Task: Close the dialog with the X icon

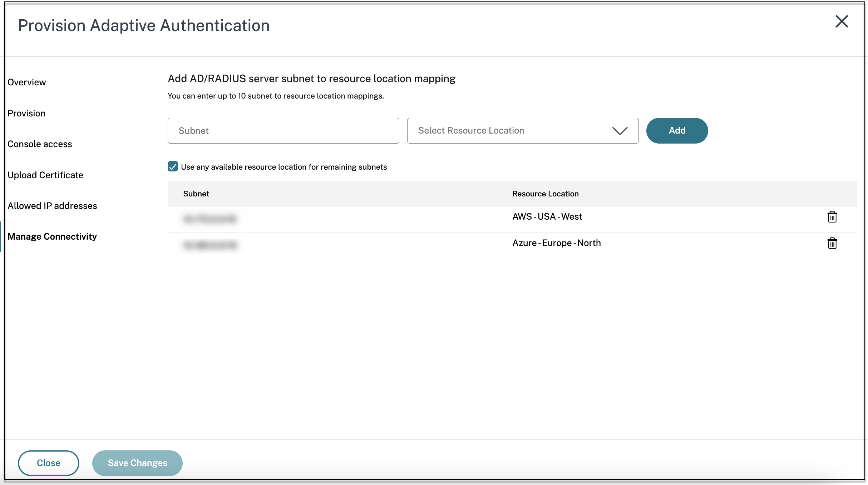Action: (x=842, y=21)
